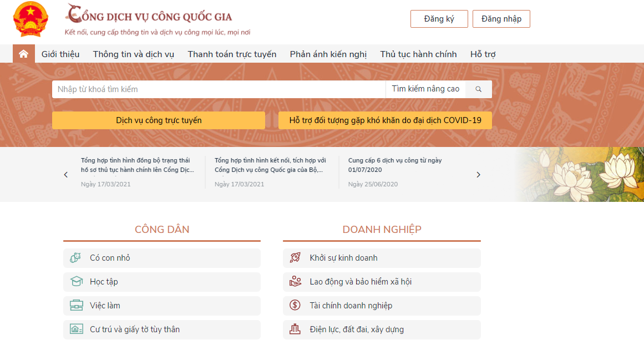The image size is (644, 340).
Task: Click the home icon in the navigation bar
Action: 23,54
